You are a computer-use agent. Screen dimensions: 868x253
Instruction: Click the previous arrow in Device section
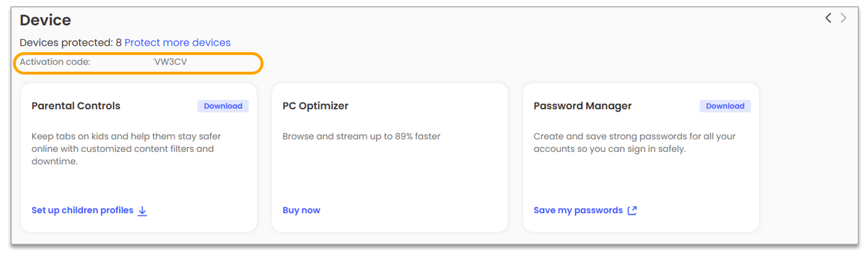(x=828, y=18)
